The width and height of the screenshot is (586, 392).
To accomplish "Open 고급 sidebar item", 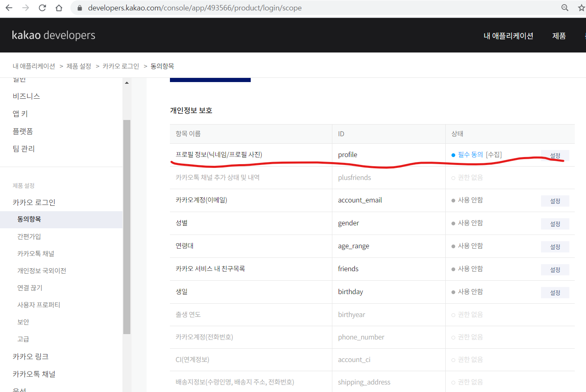I will click(23, 339).
